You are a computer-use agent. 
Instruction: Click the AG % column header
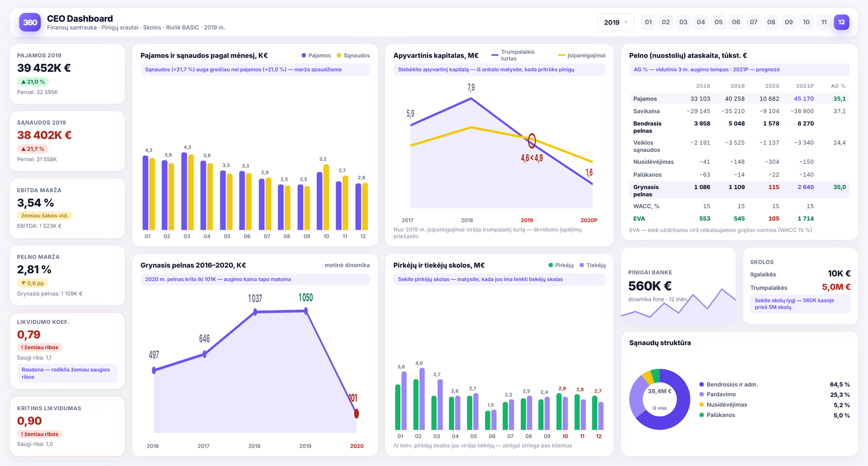click(x=838, y=86)
